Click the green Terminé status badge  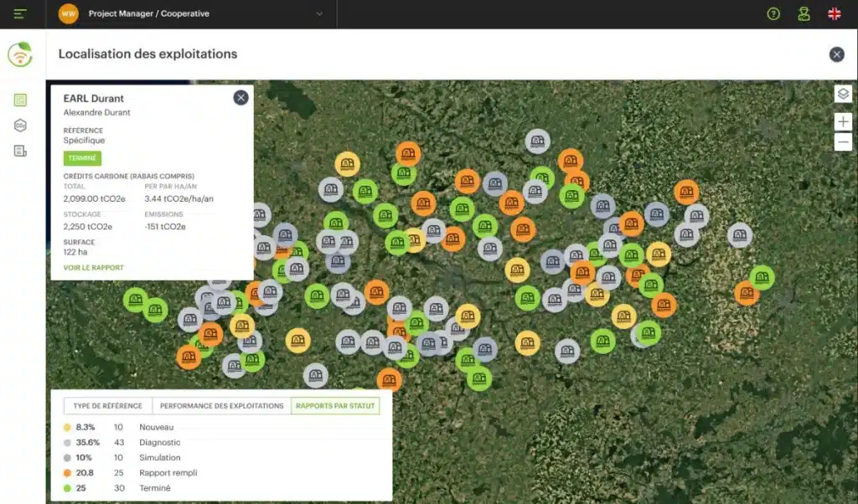coord(82,158)
